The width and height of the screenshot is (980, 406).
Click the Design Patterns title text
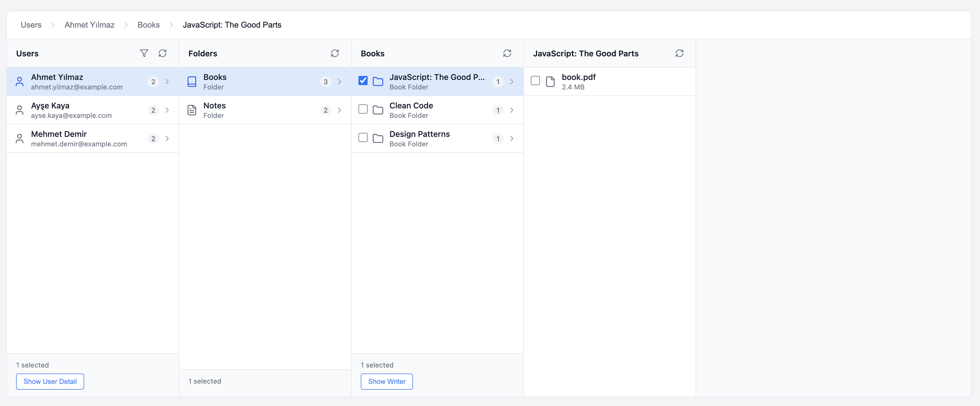(420, 134)
